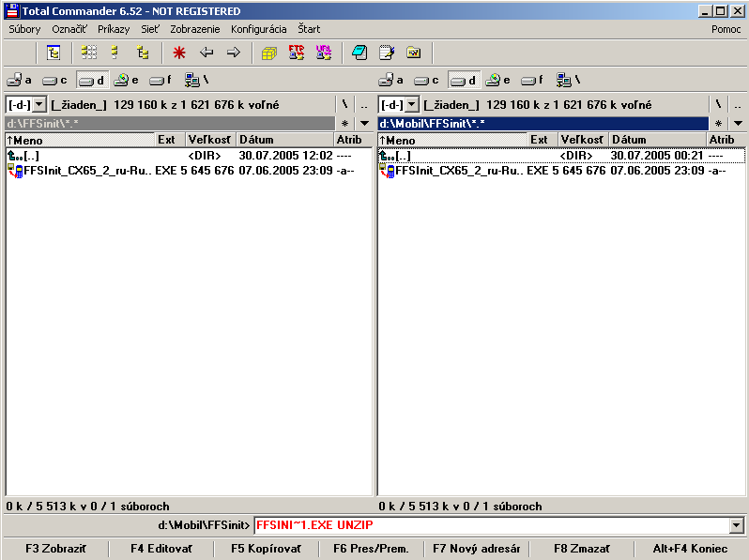Viewport: 749px width, 560px height.
Task: Click the rightmost yellow toolbar icon
Action: tap(414, 53)
